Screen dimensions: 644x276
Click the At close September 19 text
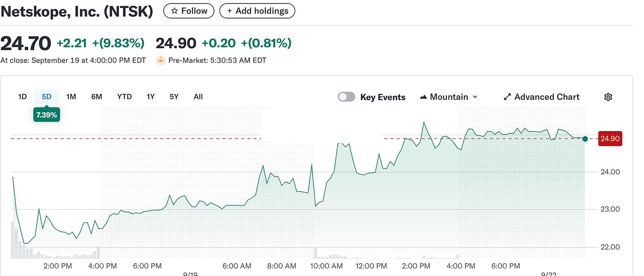pyautogui.click(x=73, y=60)
